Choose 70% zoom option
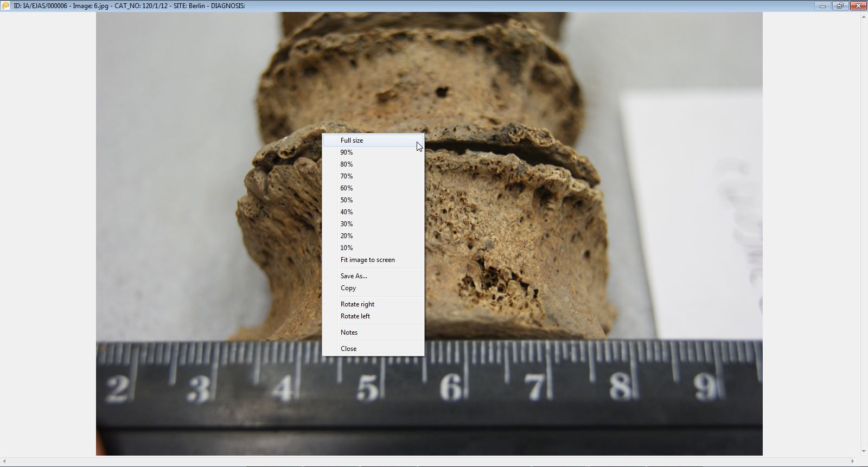Viewport: 868px width, 467px height. (347, 176)
